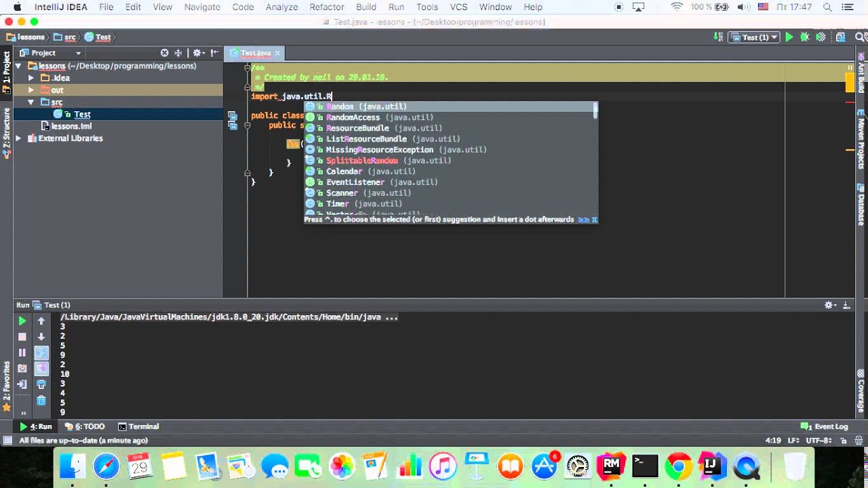Image resolution: width=868 pixels, height=488 pixels.
Task: Open the Project view selector dropdown
Action: 51,53
